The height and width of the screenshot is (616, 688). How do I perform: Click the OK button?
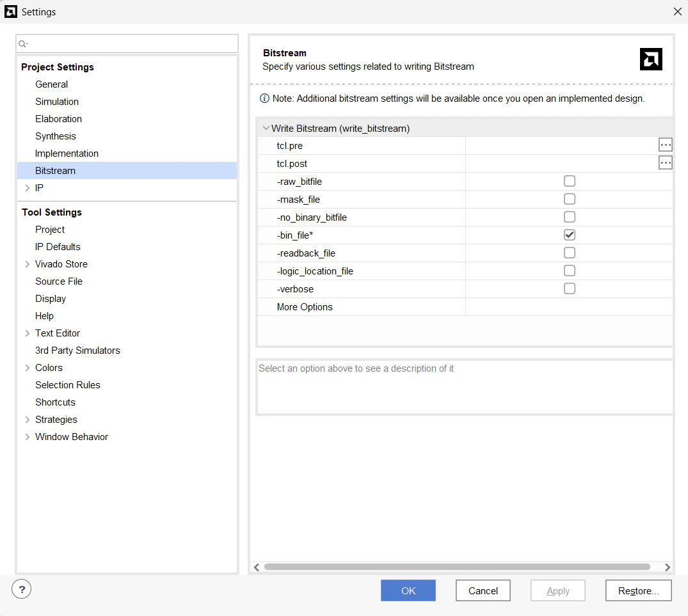[408, 590]
